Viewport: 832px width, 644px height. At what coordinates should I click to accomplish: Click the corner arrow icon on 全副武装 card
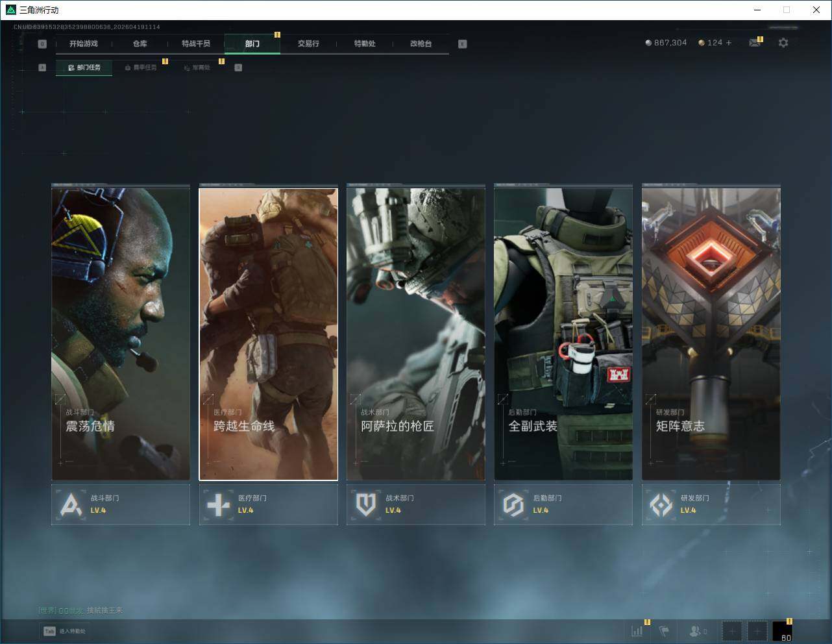503,399
